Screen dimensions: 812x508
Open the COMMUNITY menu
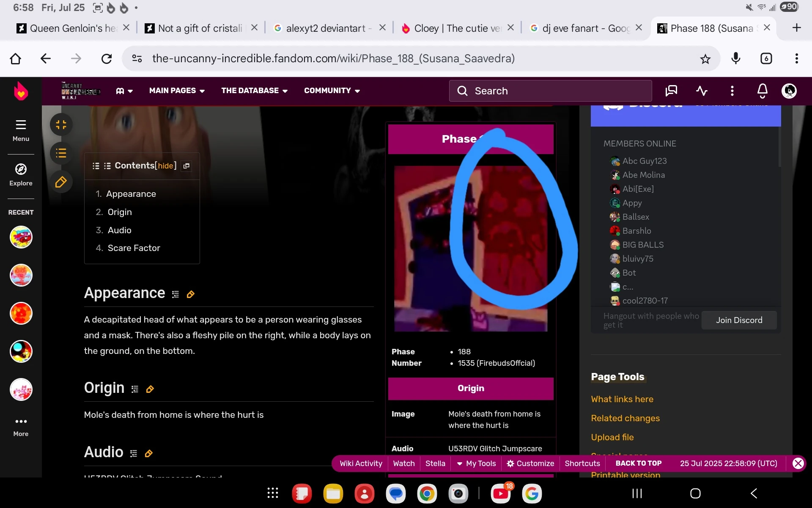click(332, 91)
